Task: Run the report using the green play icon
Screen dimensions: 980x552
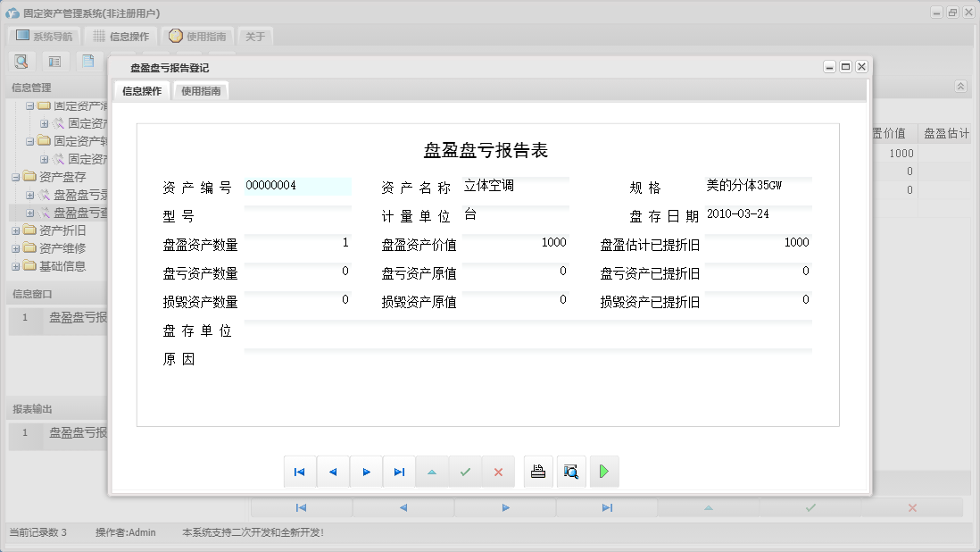Action: [604, 471]
